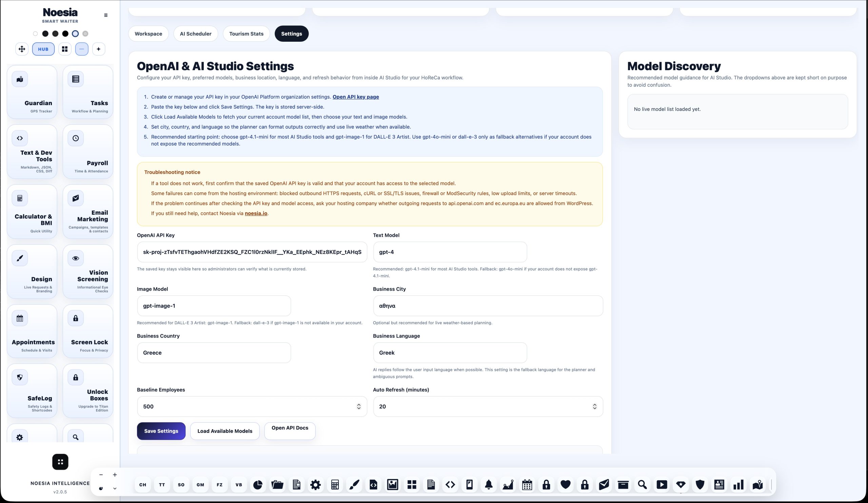Expand the sidebar hamburger menu
868x503 pixels.
click(106, 15)
